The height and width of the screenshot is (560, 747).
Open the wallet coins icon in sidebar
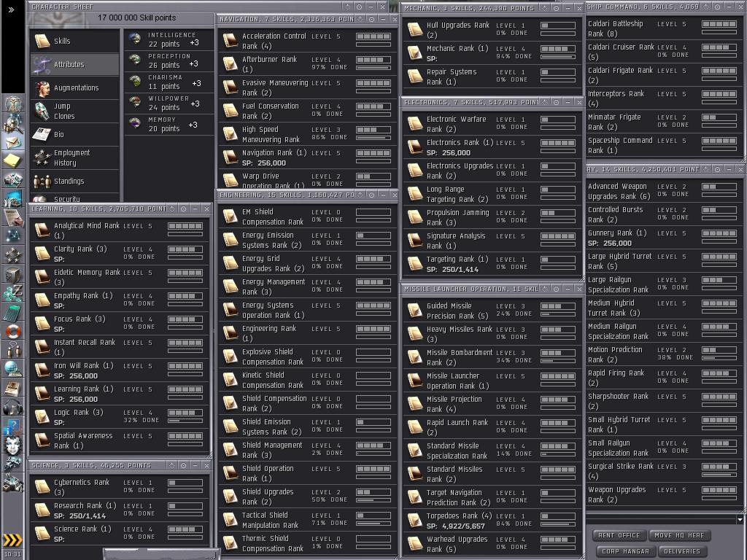[13, 293]
